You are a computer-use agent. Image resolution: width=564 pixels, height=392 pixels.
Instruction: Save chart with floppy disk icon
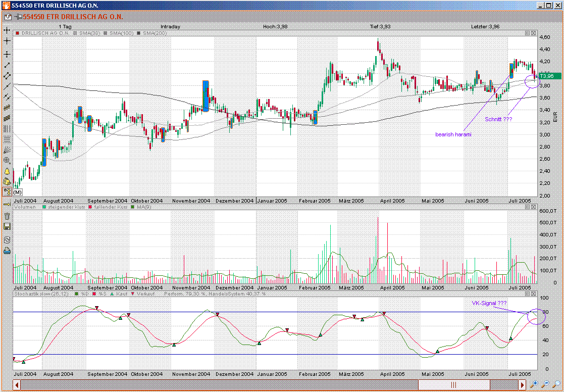7,226
